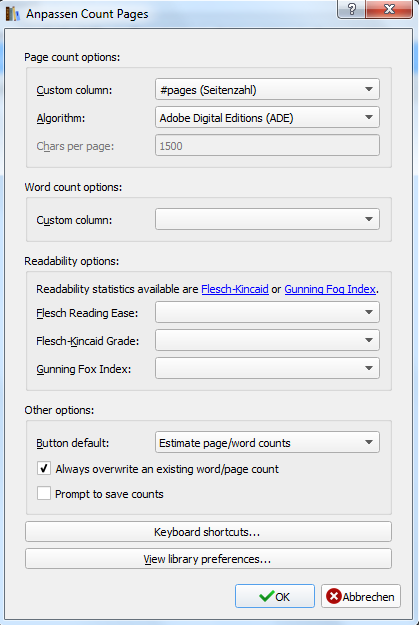Enable Prompt to save counts checkbox
This screenshot has height=625, width=419.
44,493
